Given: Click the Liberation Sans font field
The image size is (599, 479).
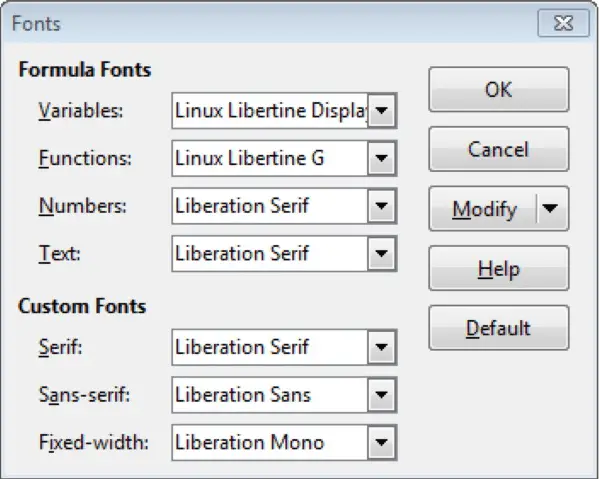Looking at the screenshot, I should (270, 395).
